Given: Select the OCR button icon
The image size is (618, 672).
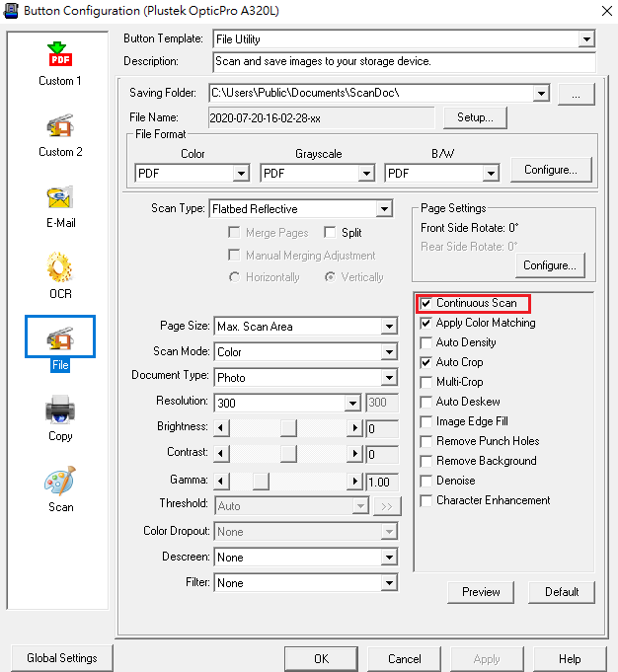Looking at the screenshot, I should click(x=60, y=267).
